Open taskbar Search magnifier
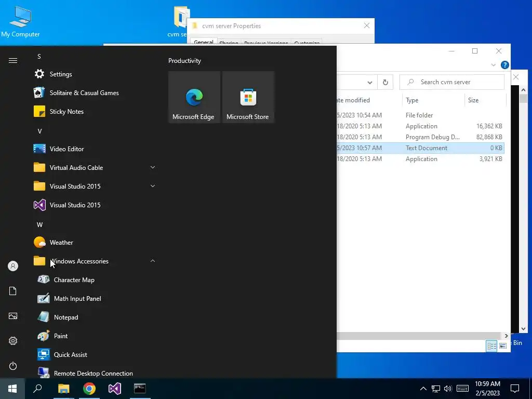This screenshot has width=532, height=399. point(37,389)
